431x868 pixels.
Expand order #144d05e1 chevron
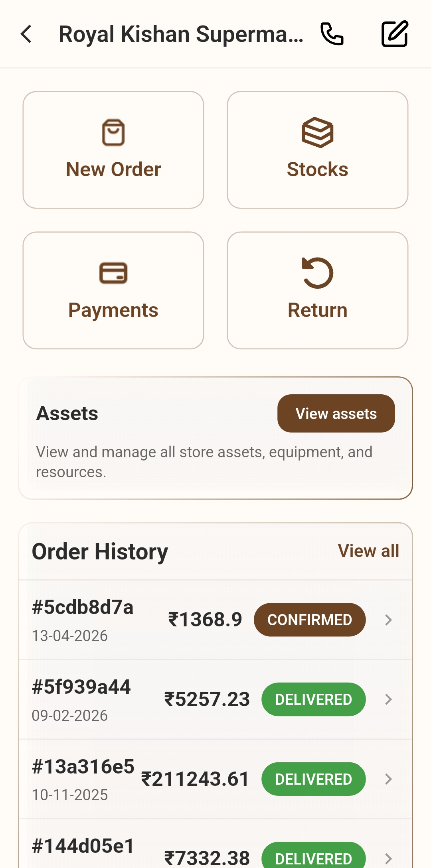click(x=388, y=858)
